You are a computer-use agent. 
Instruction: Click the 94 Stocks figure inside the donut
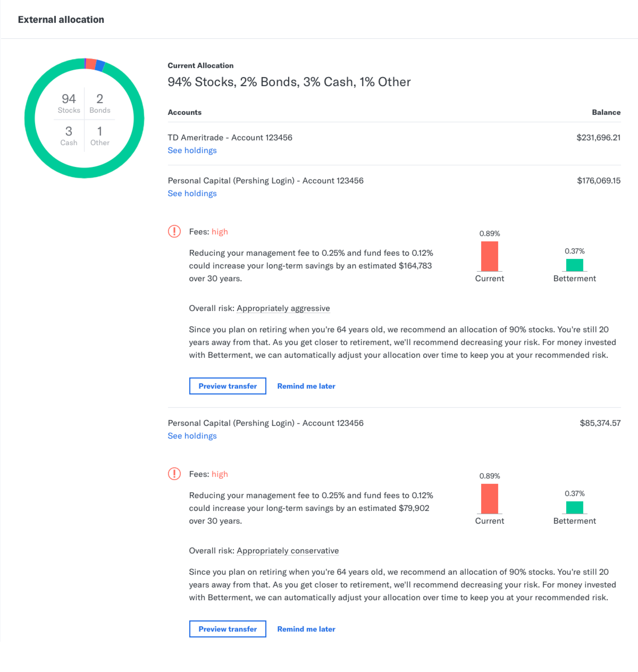click(69, 103)
